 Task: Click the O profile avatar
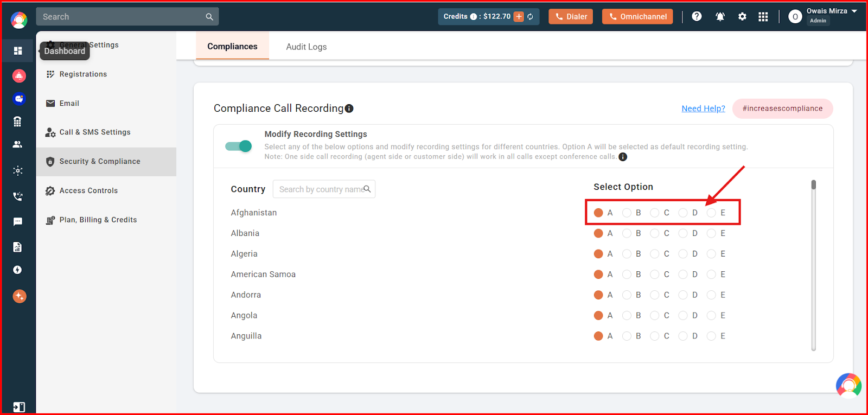tap(795, 17)
